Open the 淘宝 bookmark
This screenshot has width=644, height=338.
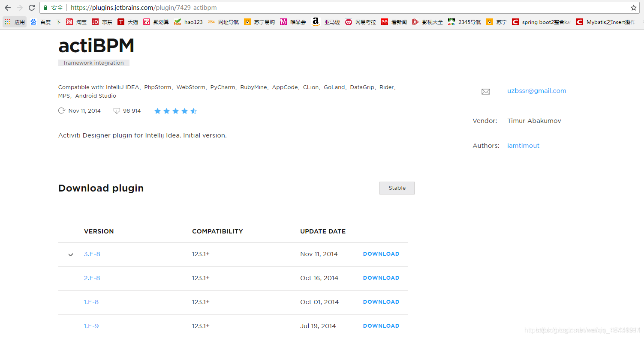[x=76, y=22]
